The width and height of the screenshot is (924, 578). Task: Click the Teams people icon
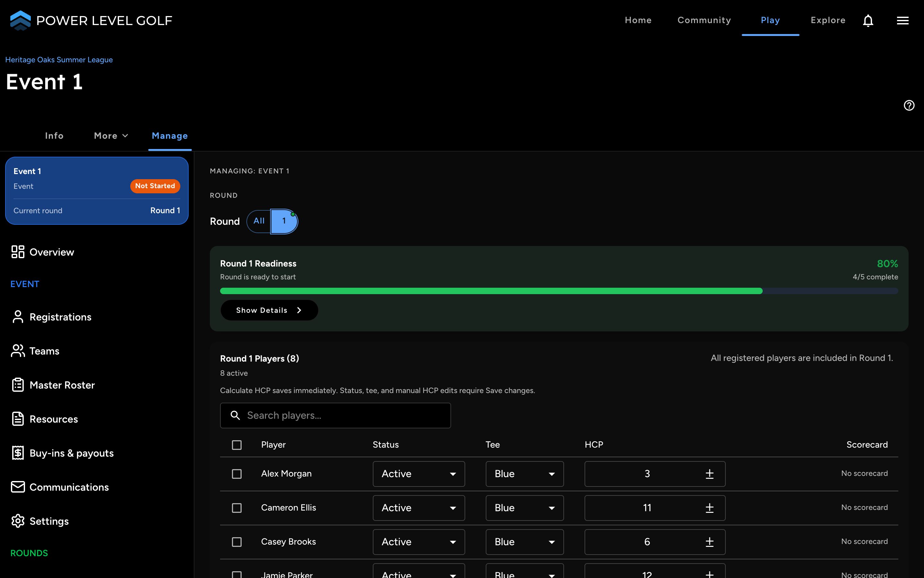(18, 351)
